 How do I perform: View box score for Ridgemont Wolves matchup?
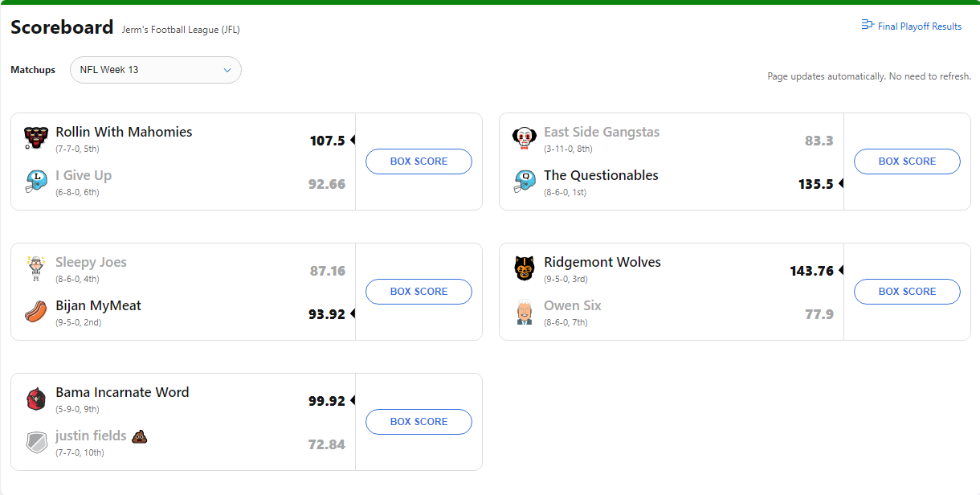[907, 292]
